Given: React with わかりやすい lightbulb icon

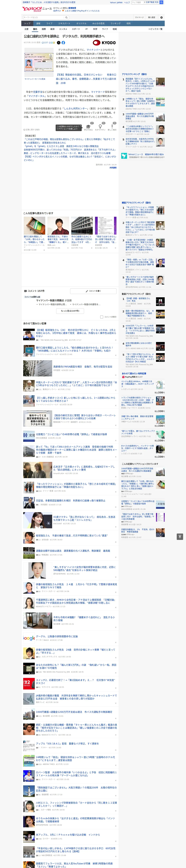Looking at the screenshot, I should (100, 127).
